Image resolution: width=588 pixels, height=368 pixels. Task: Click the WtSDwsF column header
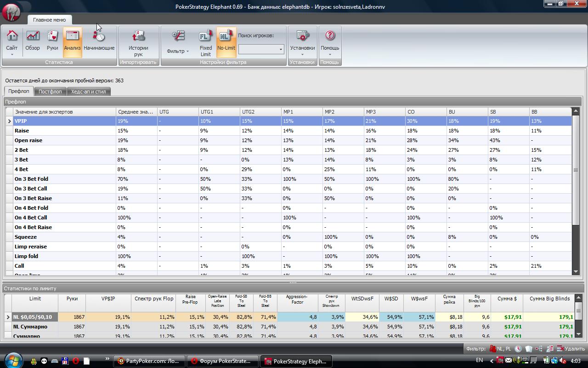click(x=362, y=303)
